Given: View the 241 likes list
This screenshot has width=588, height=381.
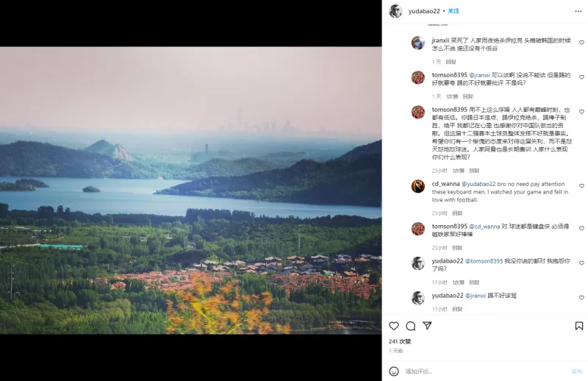Looking at the screenshot, I should click(x=400, y=341).
